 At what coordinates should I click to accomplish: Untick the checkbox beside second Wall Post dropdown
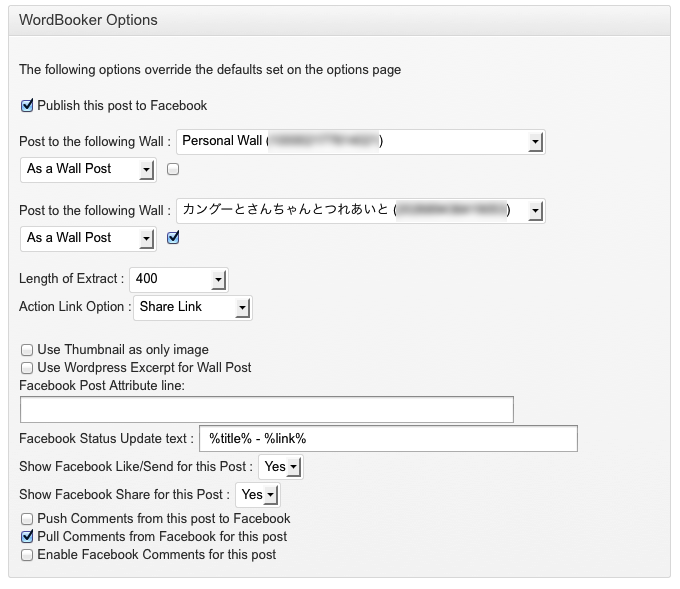coord(173,238)
